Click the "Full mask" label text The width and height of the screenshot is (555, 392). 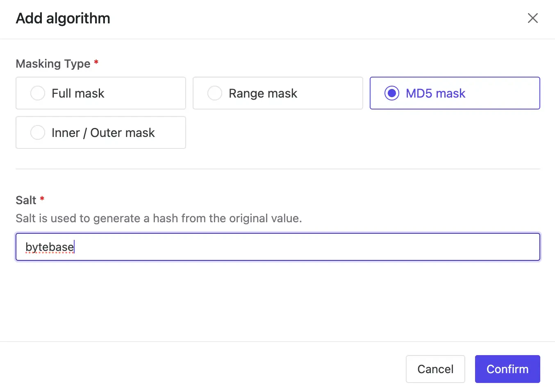tap(78, 93)
